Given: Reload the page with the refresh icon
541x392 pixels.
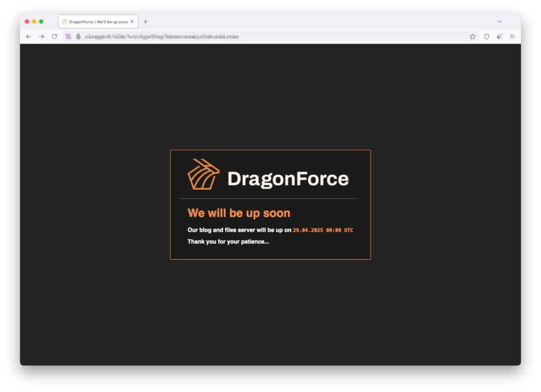Looking at the screenshot, I should [x=54, y=36].
